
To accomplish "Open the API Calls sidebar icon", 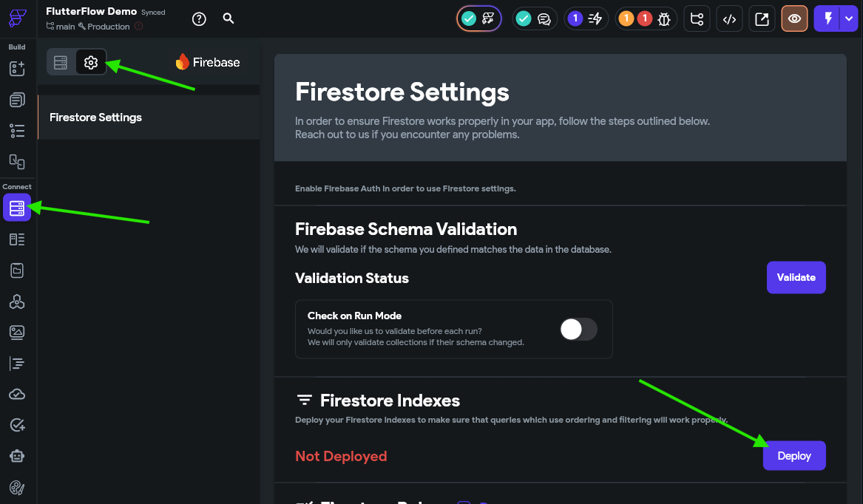I will 17,302.
